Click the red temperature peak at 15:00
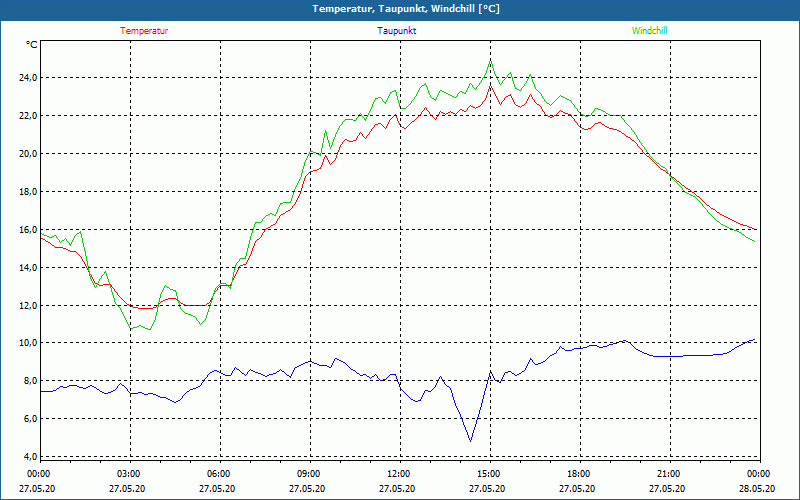The width and height of the screenshot is (800, 500). [x=490, y=85]
